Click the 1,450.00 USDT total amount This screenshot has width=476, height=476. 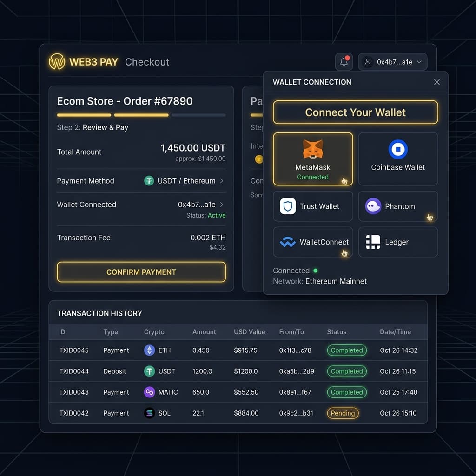click(193, 148)
